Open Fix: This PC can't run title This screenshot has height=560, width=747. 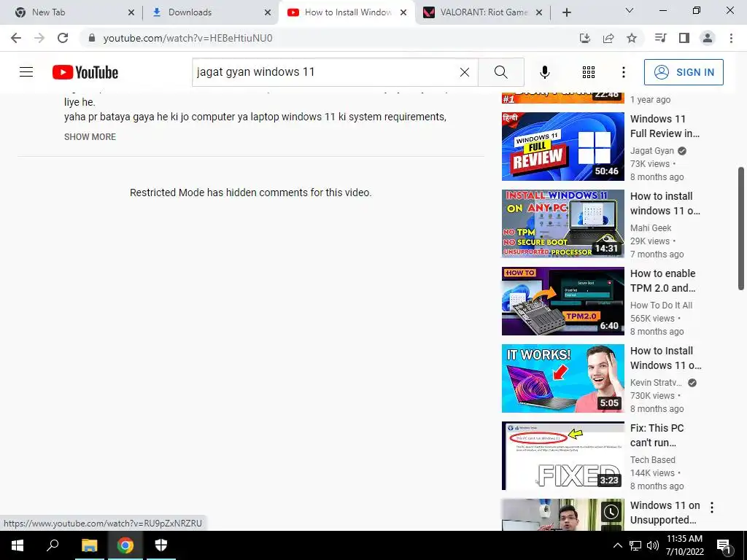pyautogui.click(x=657, y=435)
